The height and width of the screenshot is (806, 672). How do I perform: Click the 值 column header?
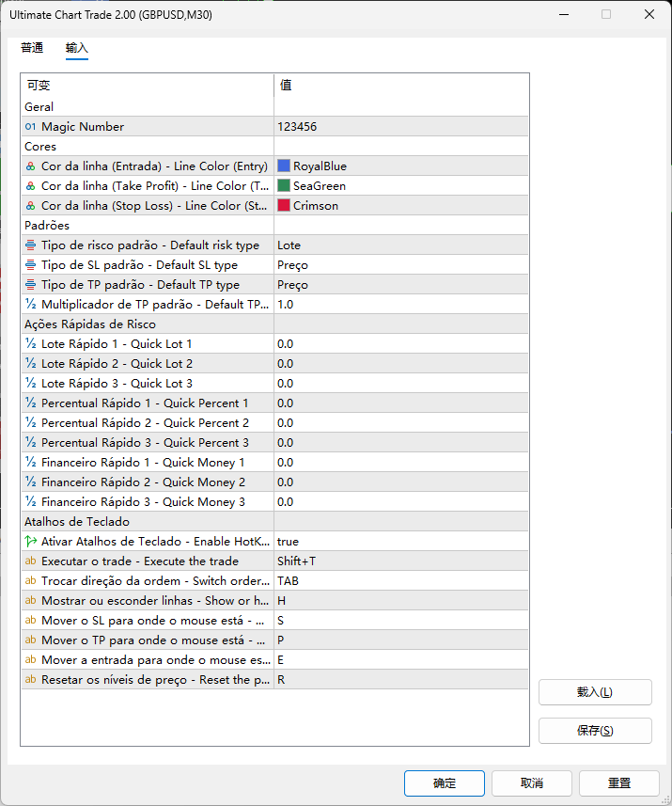coord(401,85)
